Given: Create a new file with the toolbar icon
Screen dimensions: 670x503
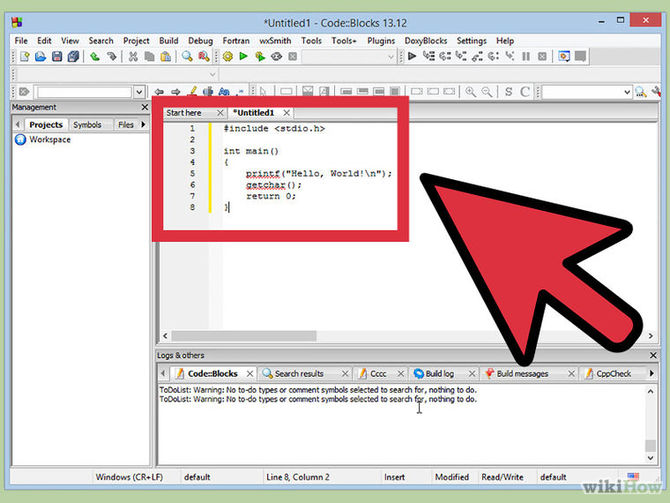Looking at the screenshot, I should [24, 56].
